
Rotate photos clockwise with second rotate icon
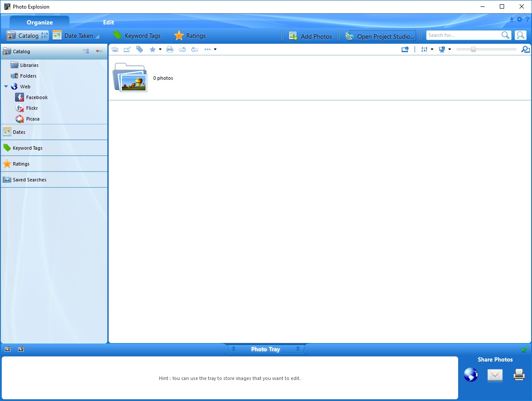coord(195,49)
